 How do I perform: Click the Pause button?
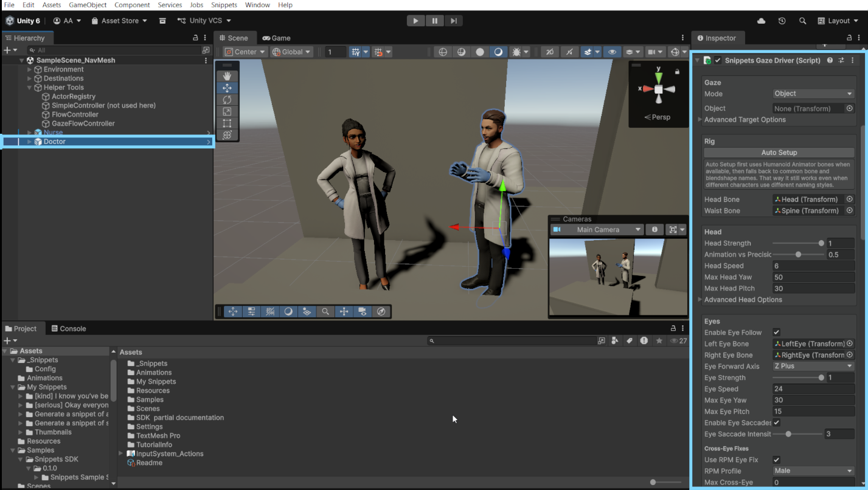coord(434,21)
